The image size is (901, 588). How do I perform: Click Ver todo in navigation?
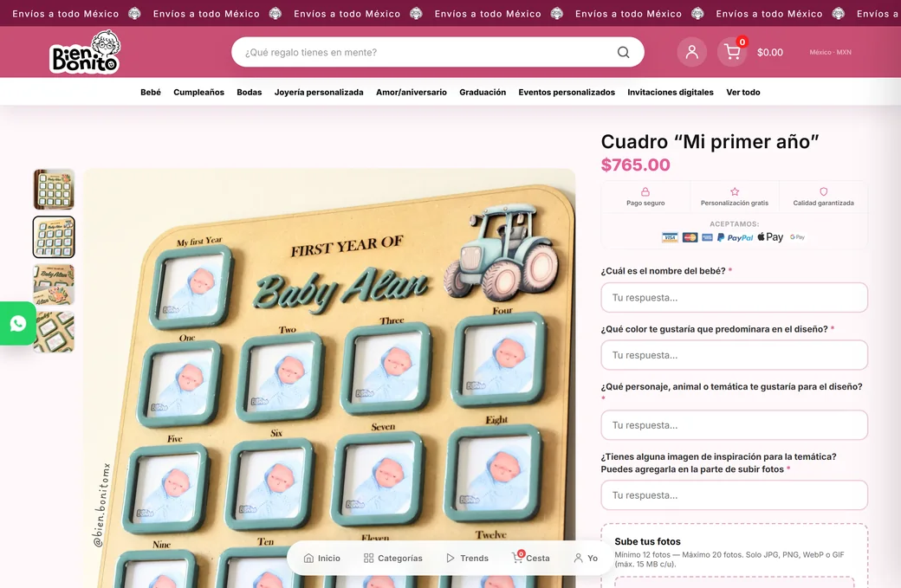[743, 92]
